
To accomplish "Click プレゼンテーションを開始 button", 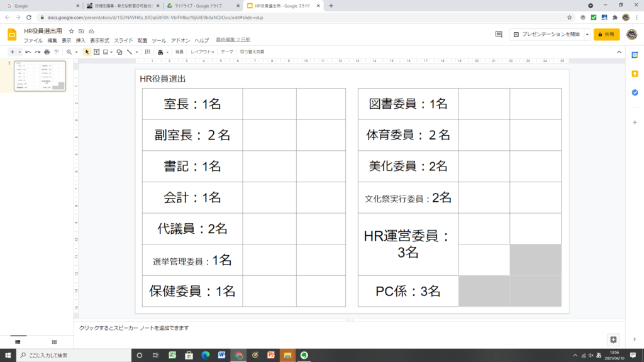I will [x=547, y=35].
